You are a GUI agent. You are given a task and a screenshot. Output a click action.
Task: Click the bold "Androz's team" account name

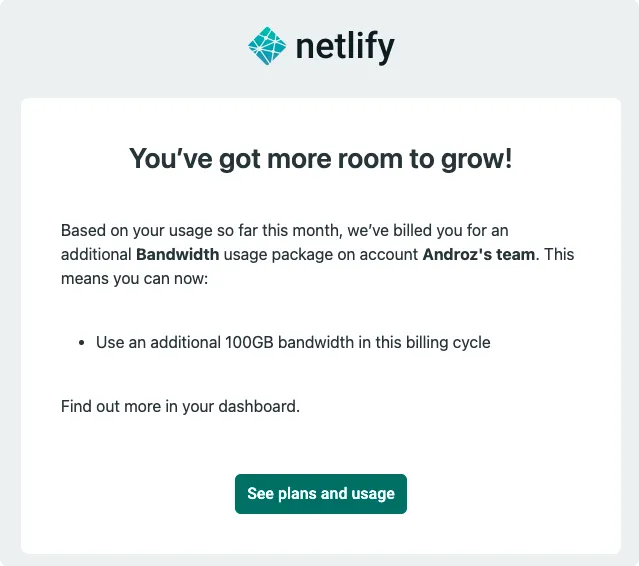(x=479, y=254)
